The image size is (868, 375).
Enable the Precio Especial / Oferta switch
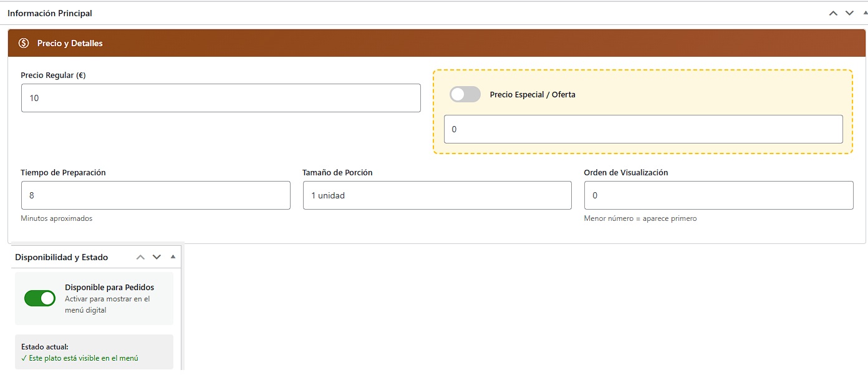point(465,94)
